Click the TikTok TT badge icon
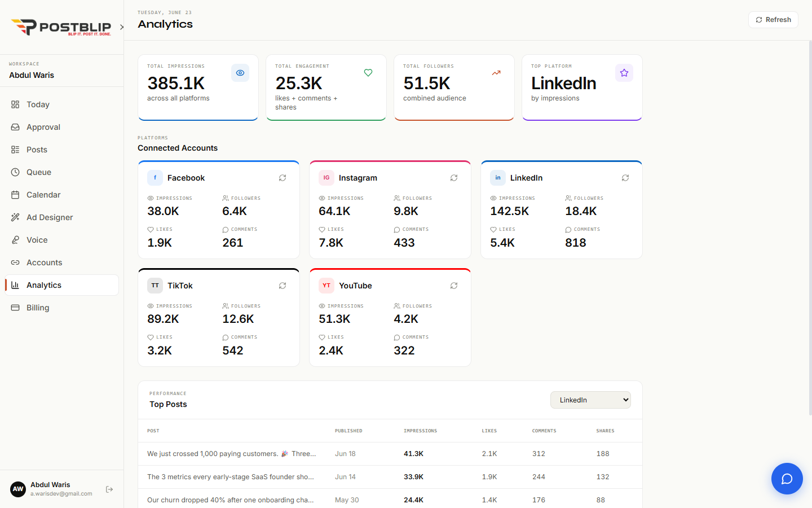 tap(155, 286)
